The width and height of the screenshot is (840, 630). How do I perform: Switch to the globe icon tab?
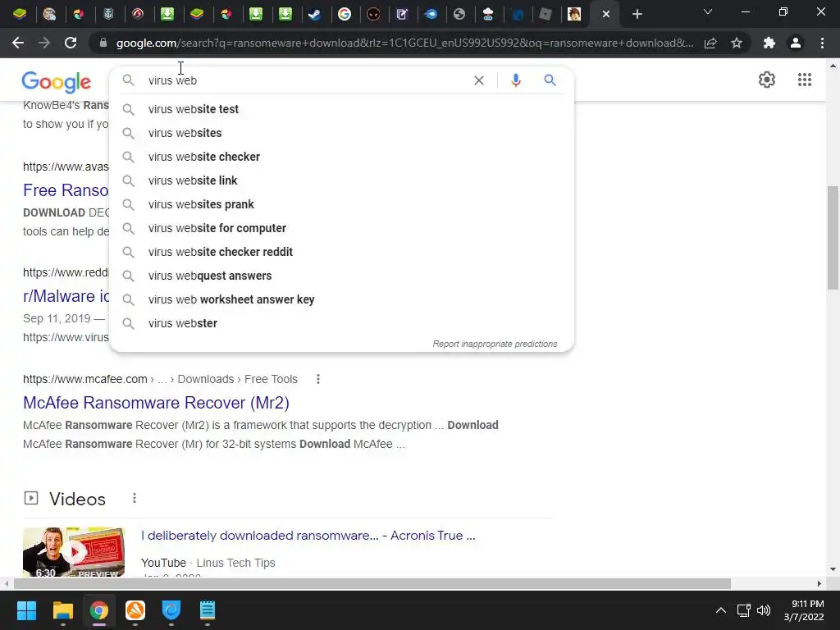coord(459,14)
